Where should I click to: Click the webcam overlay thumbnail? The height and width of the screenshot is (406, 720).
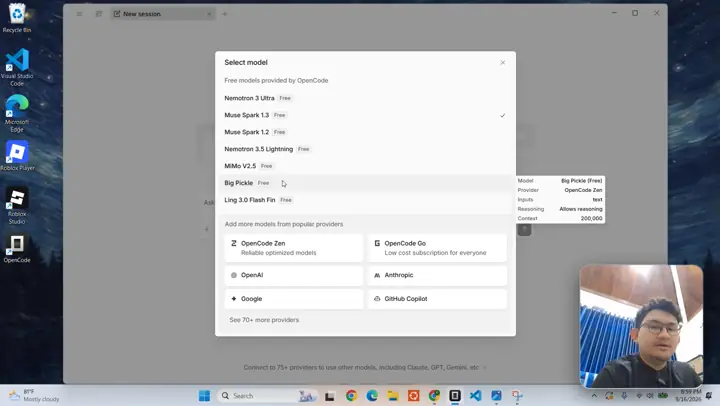point(641,326)
